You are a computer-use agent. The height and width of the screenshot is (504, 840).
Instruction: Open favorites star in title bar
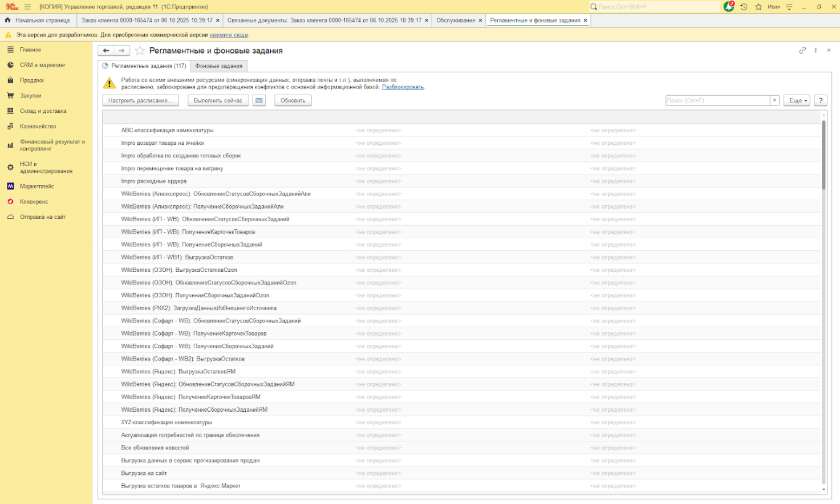pos(758,7)
